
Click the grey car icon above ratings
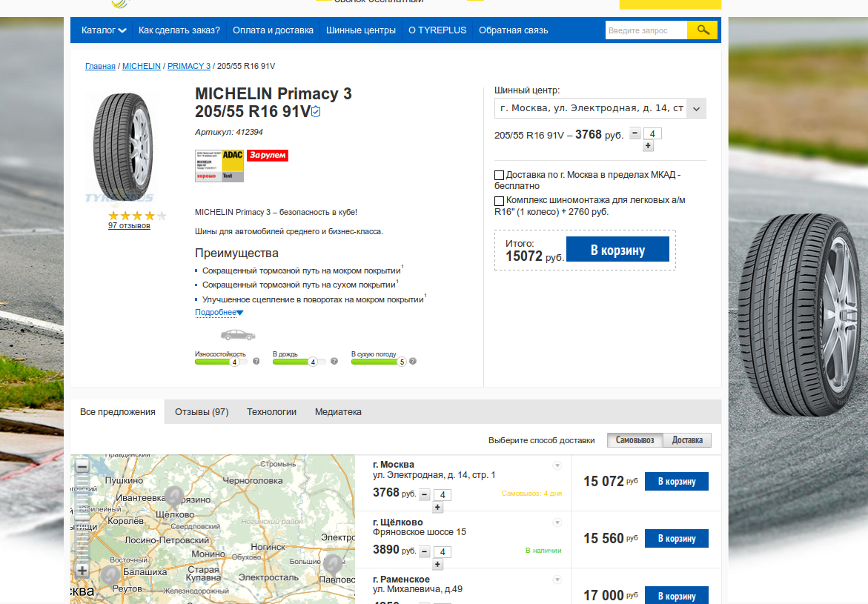[x=238, y=335]
